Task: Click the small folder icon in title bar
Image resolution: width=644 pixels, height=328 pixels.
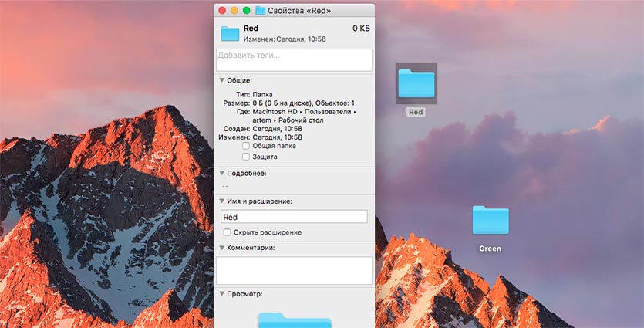Action: tap(261, 11)
